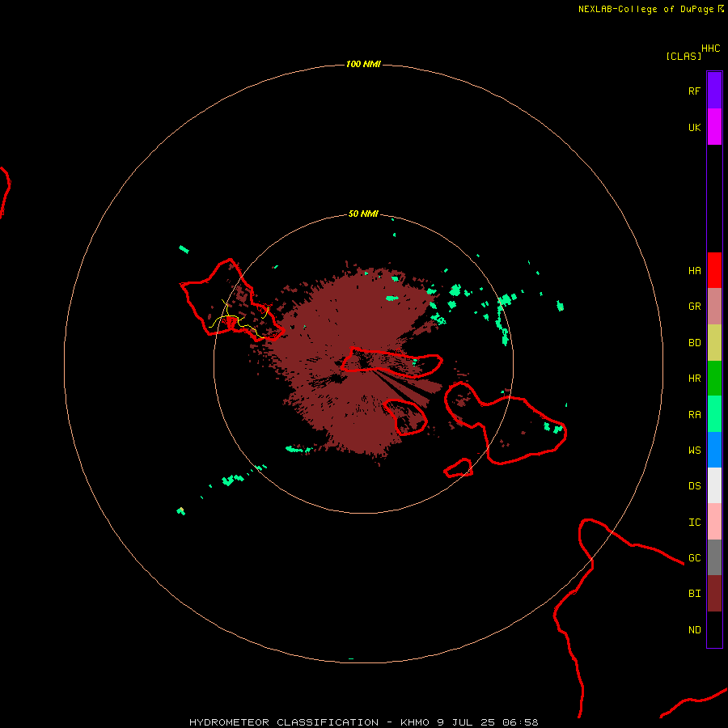The width and height of the screenshot is (728, 728).
Task: Click the KHMO station identifier
Action: [x=415, y=722]
